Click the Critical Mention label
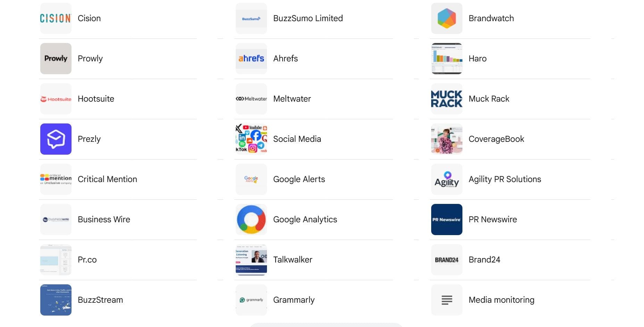This screenshot has height=327, width=644. 107,179
